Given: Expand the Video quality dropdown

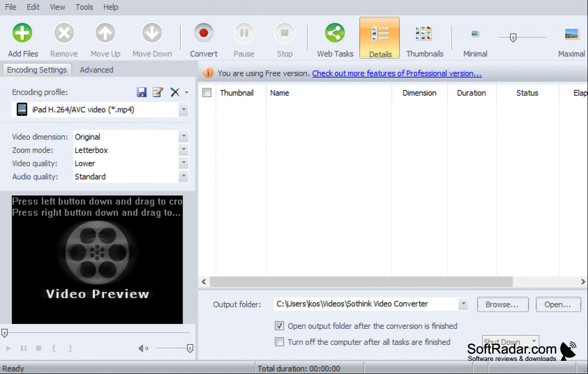Looking at the screenshot, I should (183, 163).
